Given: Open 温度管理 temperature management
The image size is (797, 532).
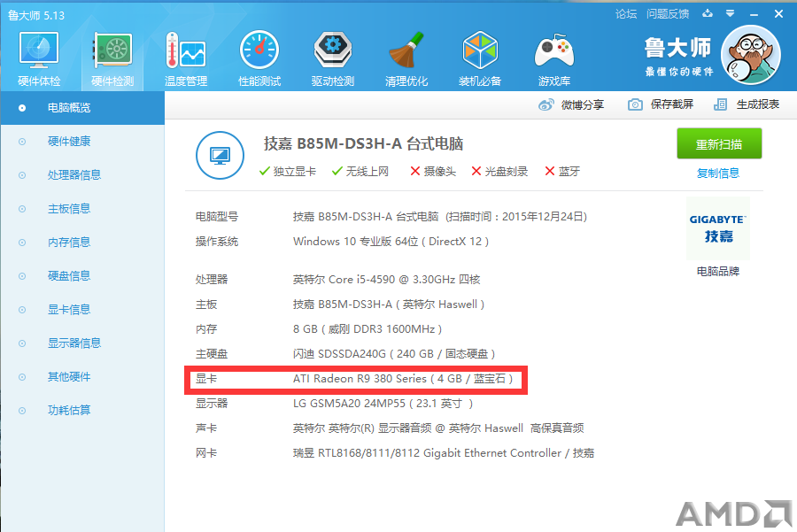Looking at the screenshot, I should (186, 58).
